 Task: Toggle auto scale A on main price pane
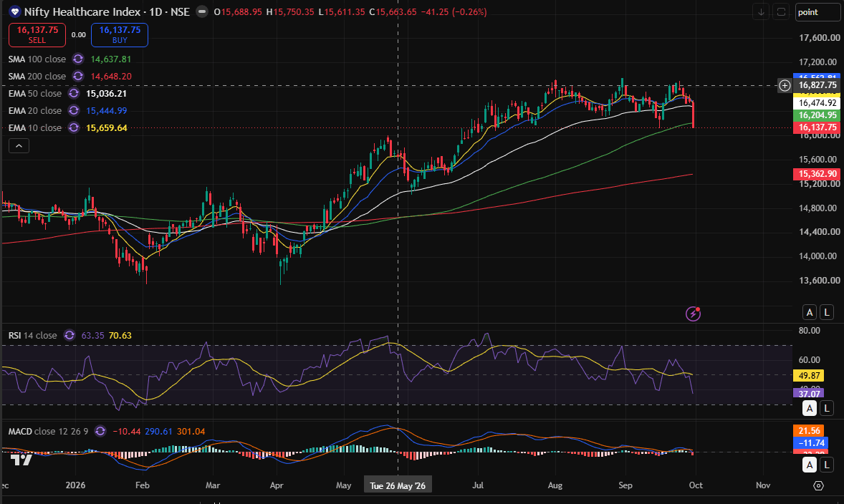pyautogui.click(x=810, y=312)
